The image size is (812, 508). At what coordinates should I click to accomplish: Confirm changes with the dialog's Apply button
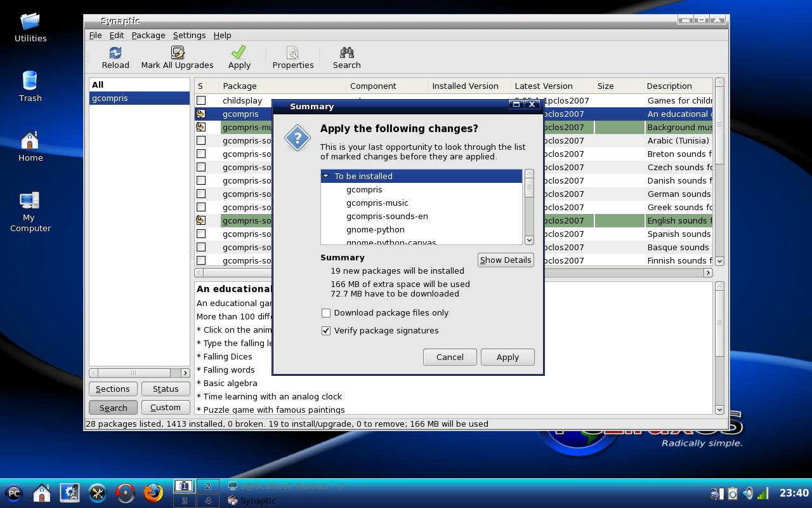[x=507, y=357]
